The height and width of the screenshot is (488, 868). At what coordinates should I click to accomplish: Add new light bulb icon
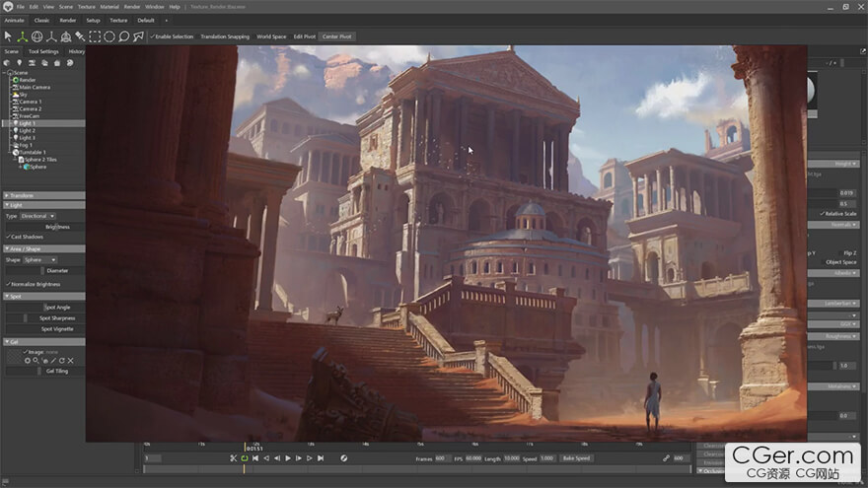(20, 63)
